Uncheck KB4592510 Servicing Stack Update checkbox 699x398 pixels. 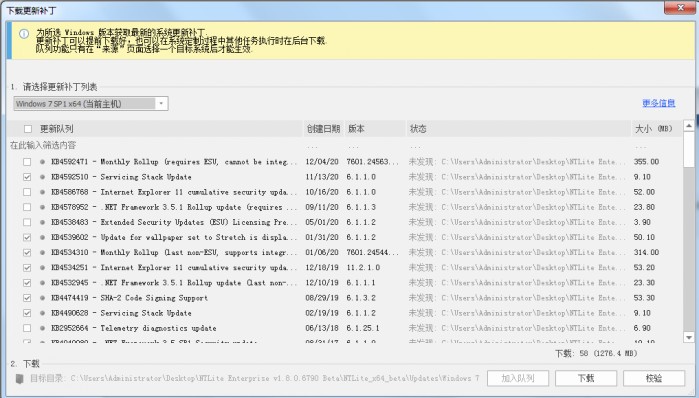point(27,177)
